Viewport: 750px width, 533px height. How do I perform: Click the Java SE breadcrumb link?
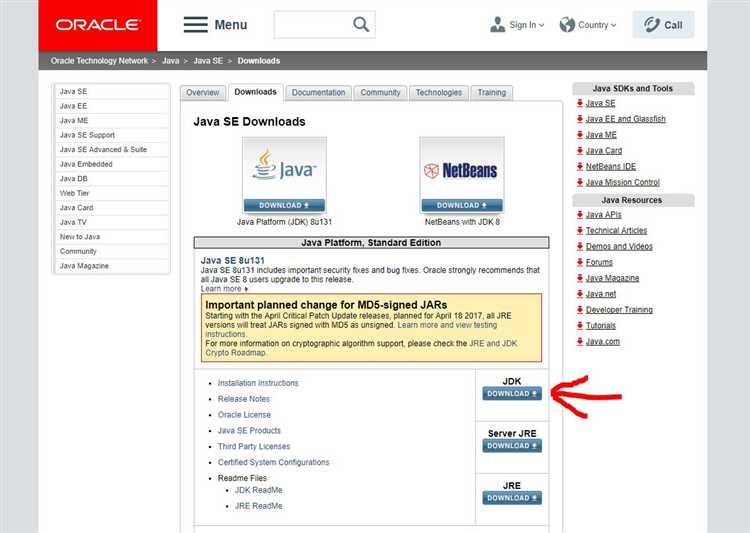(208, 61)
